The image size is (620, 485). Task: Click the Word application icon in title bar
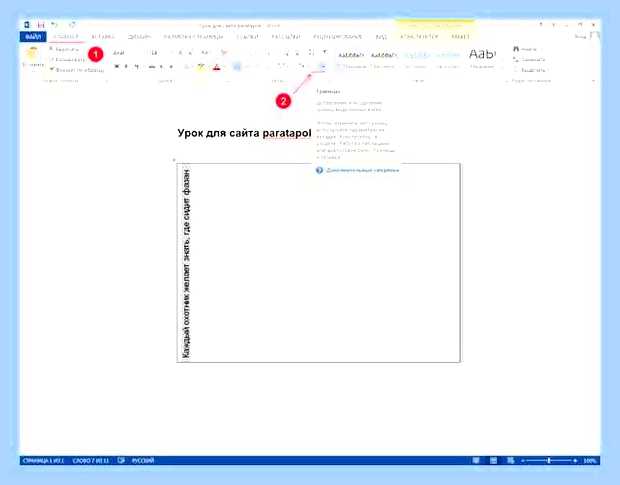27,25
